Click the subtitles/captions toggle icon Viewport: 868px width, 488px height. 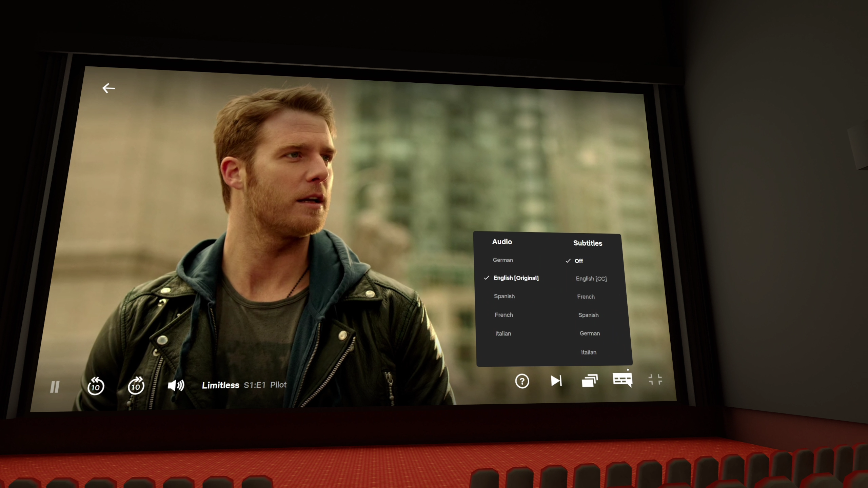pyautogui.click(x=622, y=380)
